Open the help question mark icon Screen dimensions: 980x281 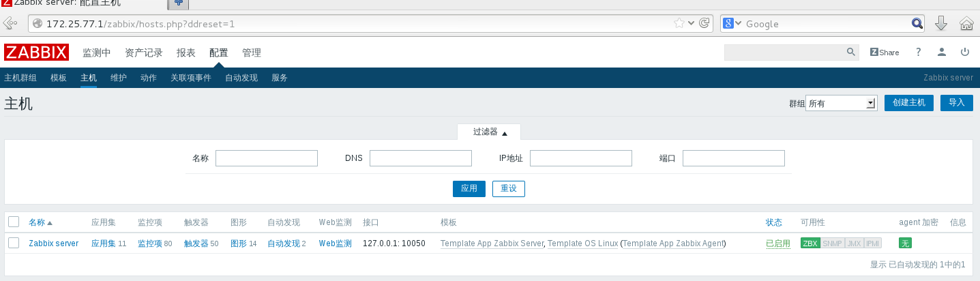tap(919, 52)
